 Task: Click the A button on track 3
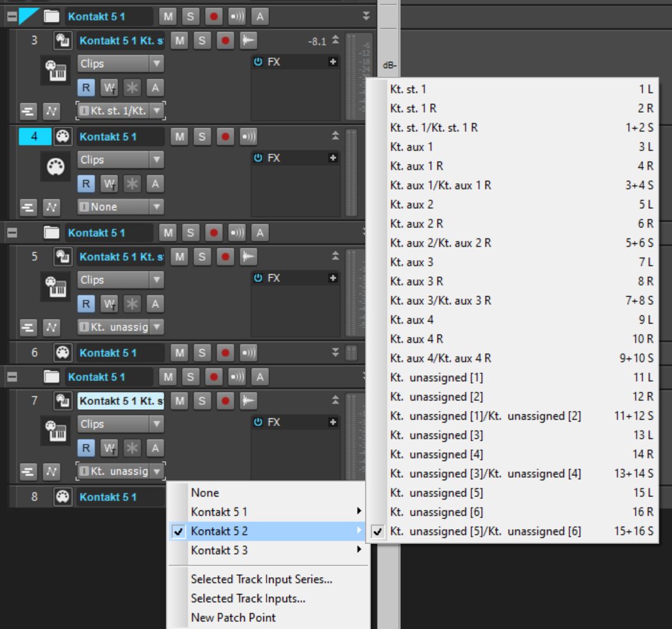pyautogui.click(x=155, y=88)
